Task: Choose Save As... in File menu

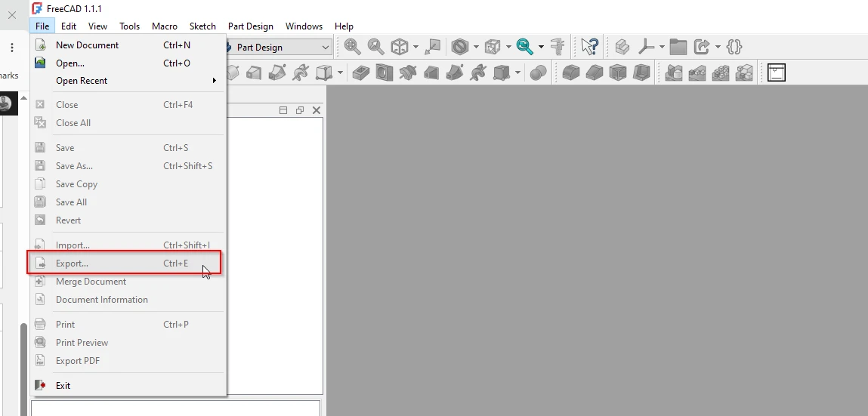Action: [x=128, y=166]
